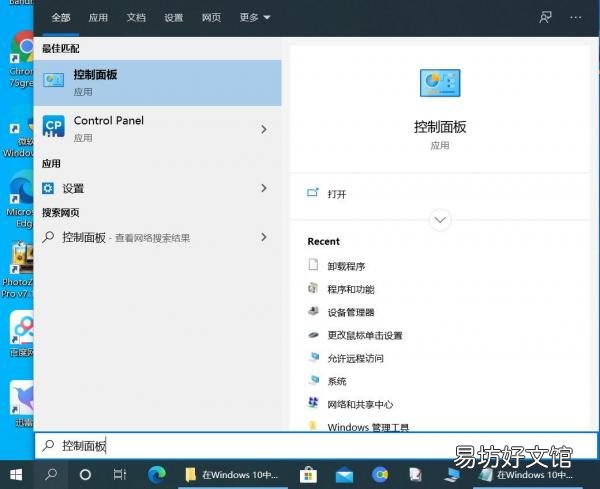Click the 打开 open-window icon
The height and width of the screenshot is (489, 600).
point(313,192)
